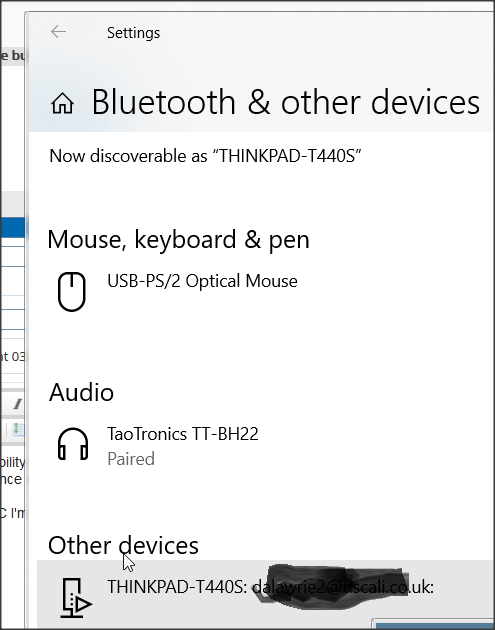Screen dimensions: 495x630
Task: Click the Audio section heading
Action: [81, 392]
